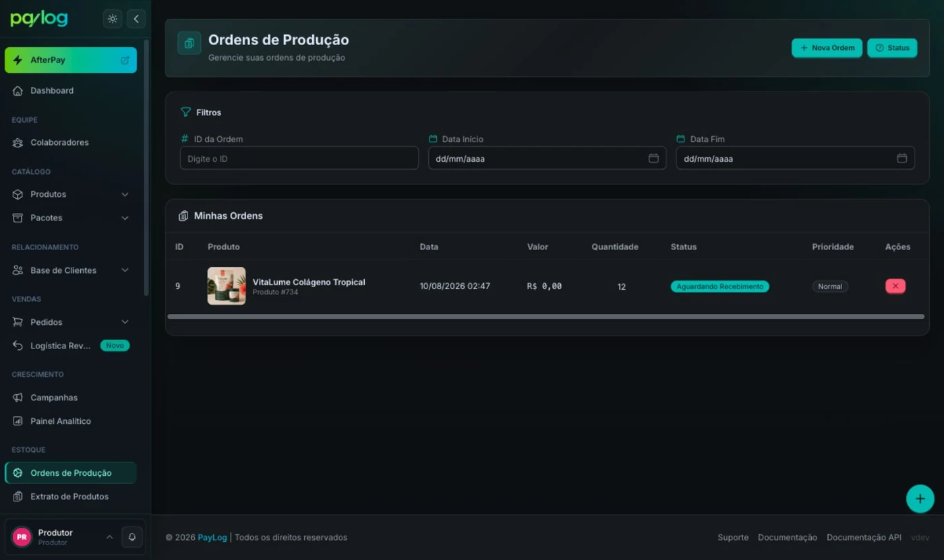Image resolution: width=944 pixels, height=560 pixels.
Task: Open the AfterPay menu item
Action: click(71, 60)
